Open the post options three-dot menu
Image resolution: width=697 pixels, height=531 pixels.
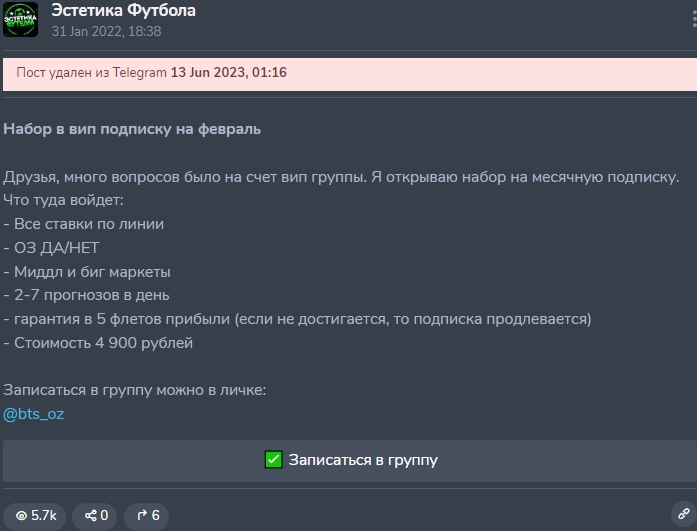point(694,20)
